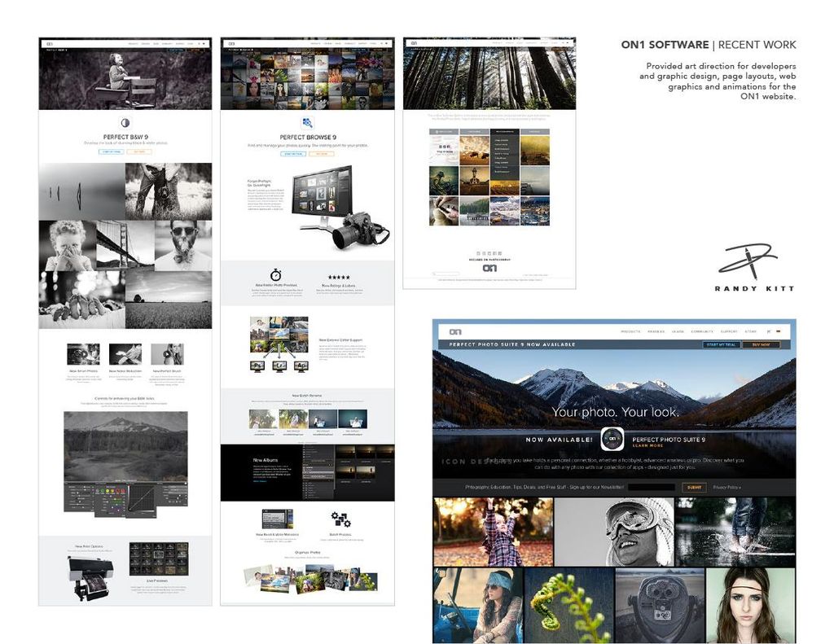The width and height of the screenshot is (834, 644).
Task: Click the orange buy button under Perfect B&W 9
Action: pos(139,152)
